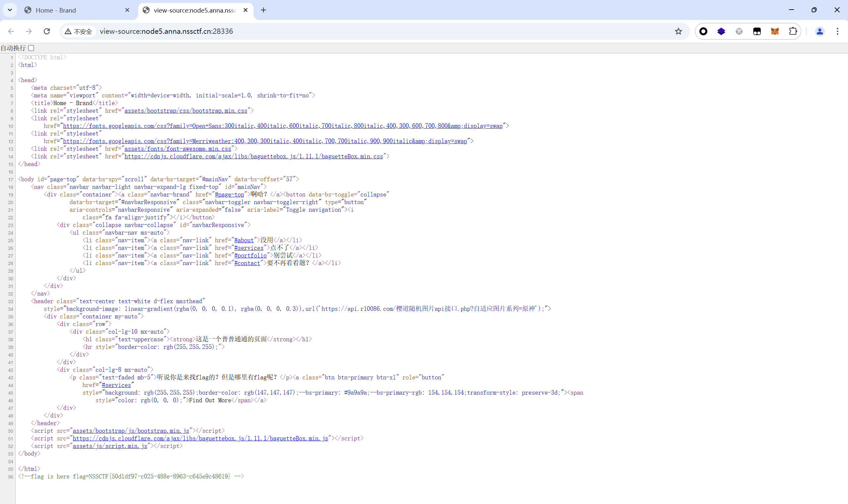Restore down the Chrome window
Viewport: 848px width, 504px height.
(x=814, y=10)
